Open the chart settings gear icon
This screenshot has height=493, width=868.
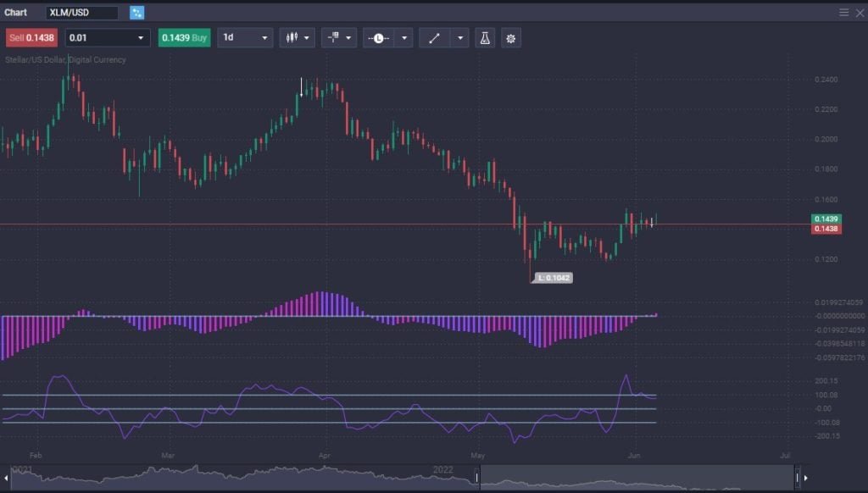tap(510, 37)
